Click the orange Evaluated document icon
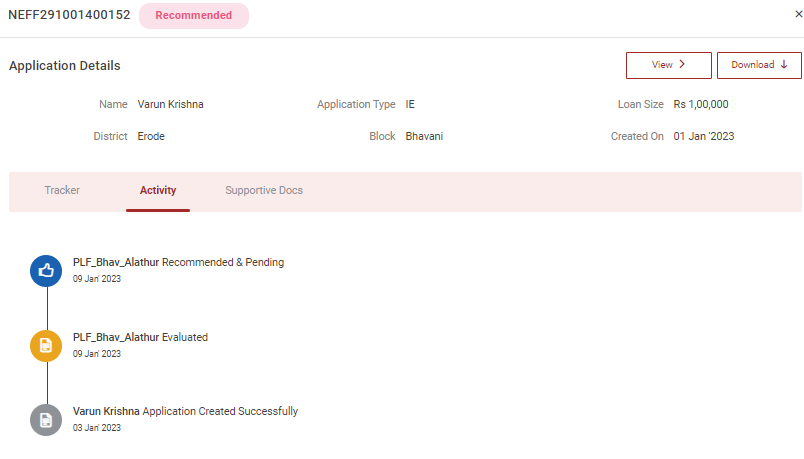804x459 pixels. coord(46,345)
